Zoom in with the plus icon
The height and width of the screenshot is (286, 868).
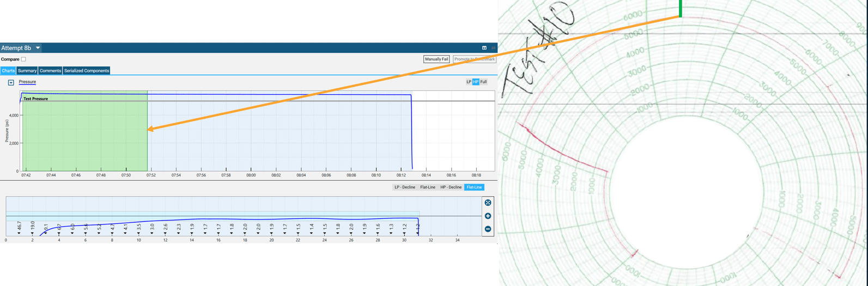coord(488,216)
